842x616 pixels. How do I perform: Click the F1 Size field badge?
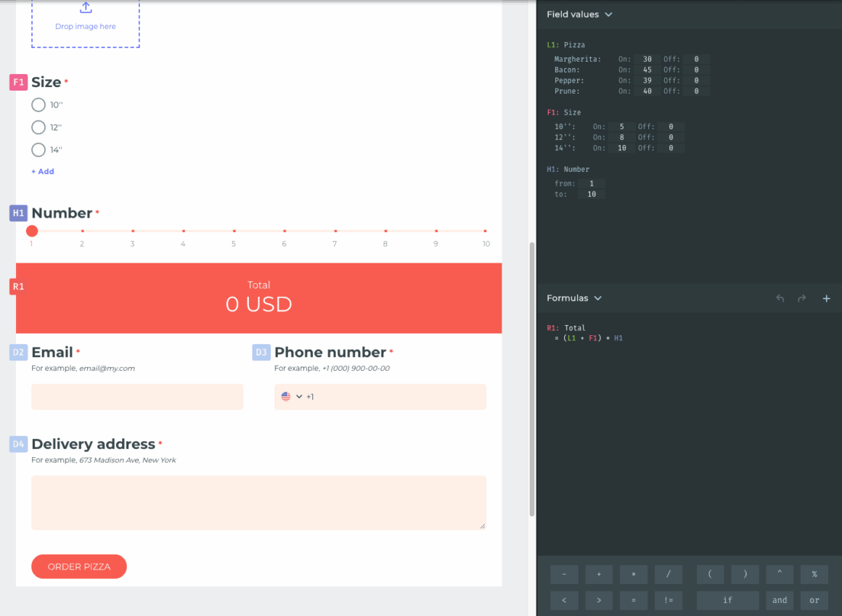18,83
